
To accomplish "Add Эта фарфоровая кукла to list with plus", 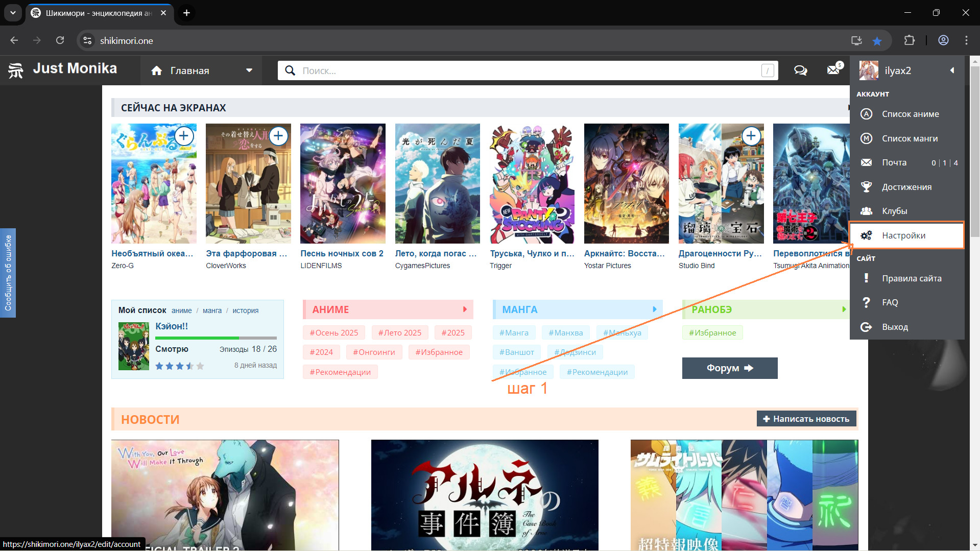I will tap(278, 136).
